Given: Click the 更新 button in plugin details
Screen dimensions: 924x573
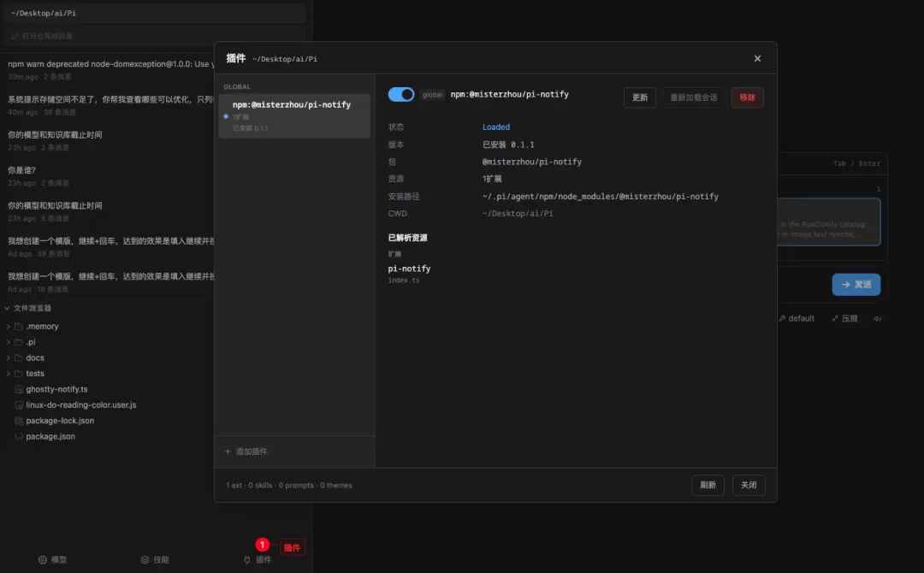Looking at the screenshot, I should click(639, 97).
